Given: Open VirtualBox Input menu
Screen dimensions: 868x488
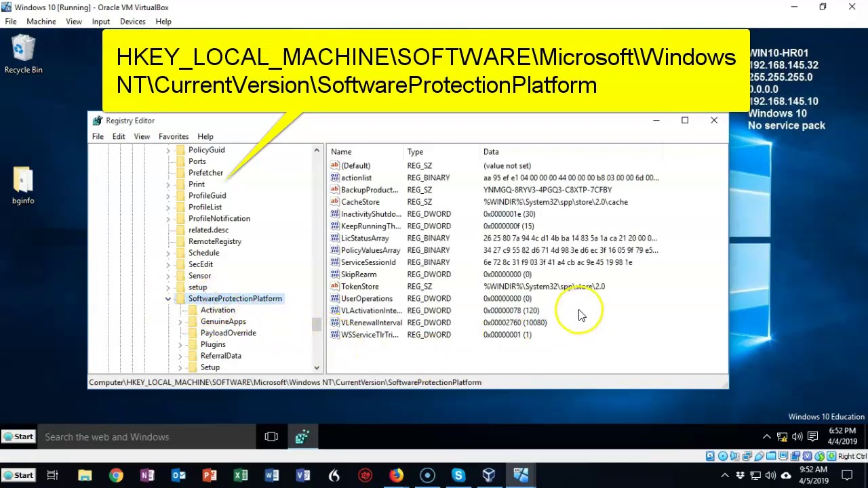Looking at the screenshot, I should pyautogui.click(x=101, y=22).
